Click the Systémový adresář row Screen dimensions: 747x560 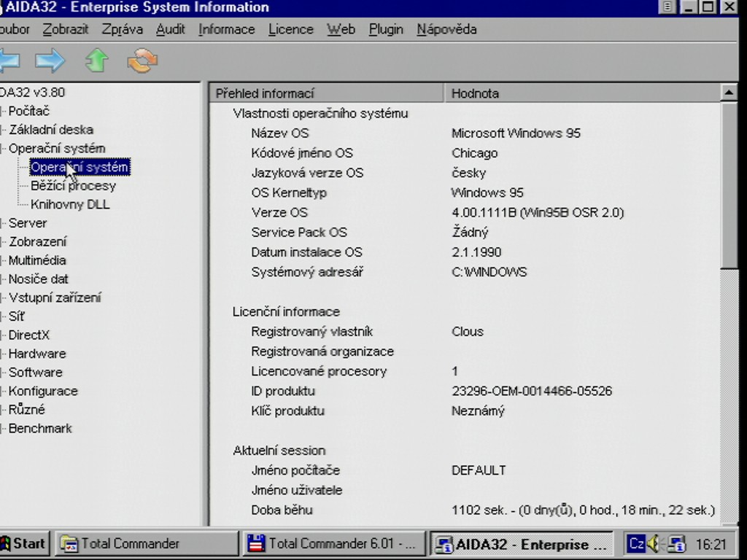point(465,273)
